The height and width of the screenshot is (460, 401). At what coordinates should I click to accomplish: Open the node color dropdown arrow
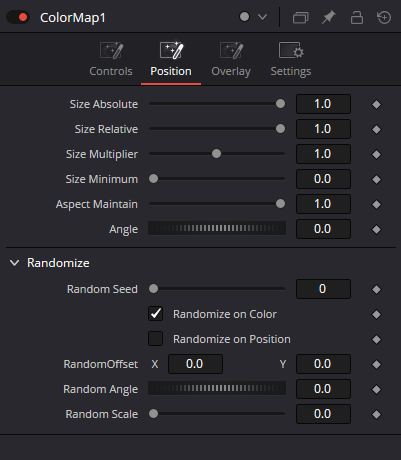[263, 17]
